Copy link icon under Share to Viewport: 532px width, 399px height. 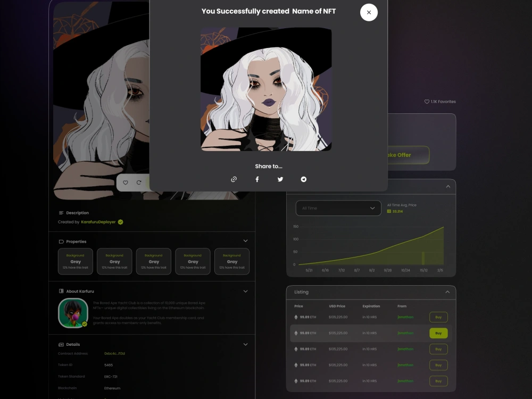coord(234,179)
